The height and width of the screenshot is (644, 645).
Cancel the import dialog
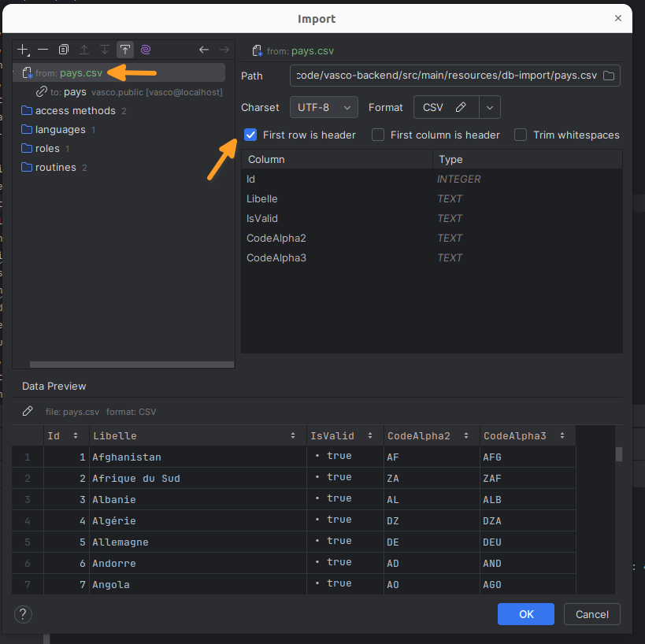(591, 614)
